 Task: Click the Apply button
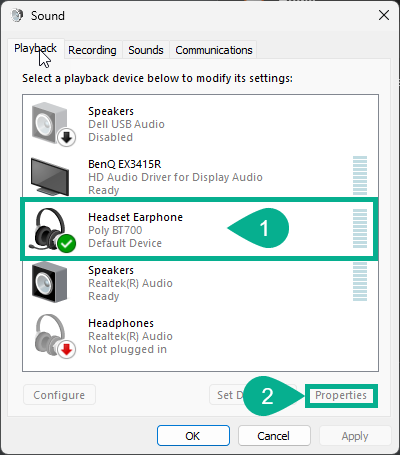click(355, 436)
